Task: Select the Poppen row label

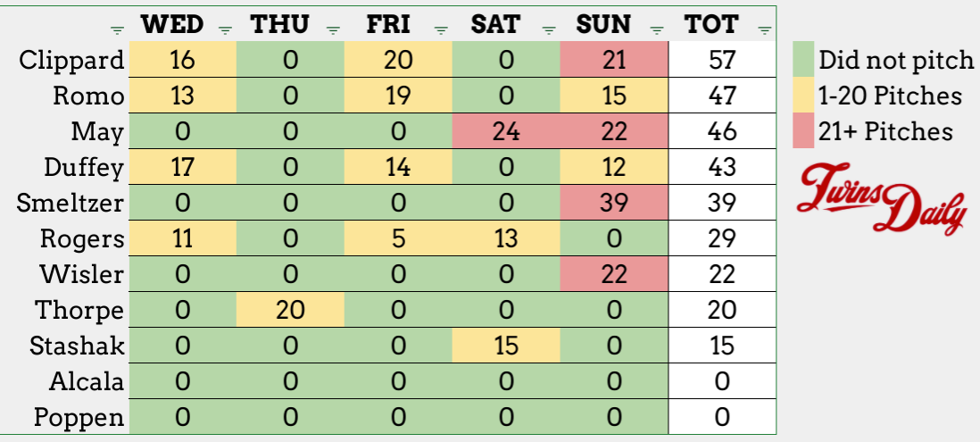Action: click(79, 418)
